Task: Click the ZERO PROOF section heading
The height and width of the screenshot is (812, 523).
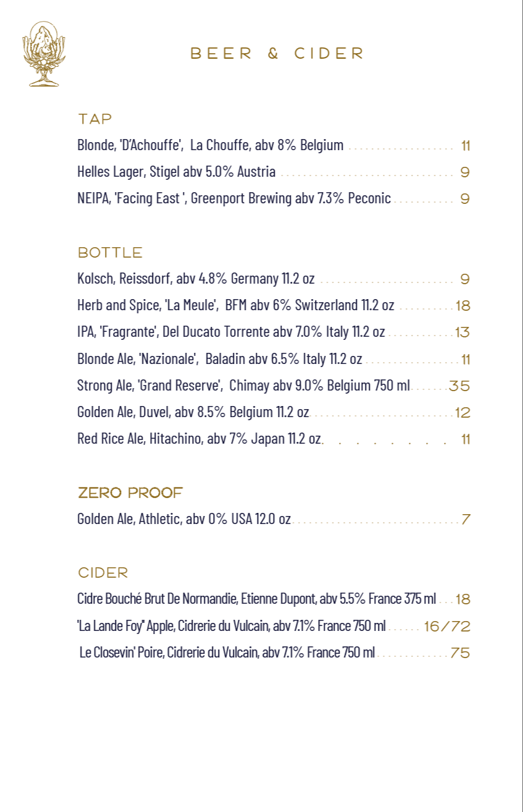Action: click(x=130, y=493)
